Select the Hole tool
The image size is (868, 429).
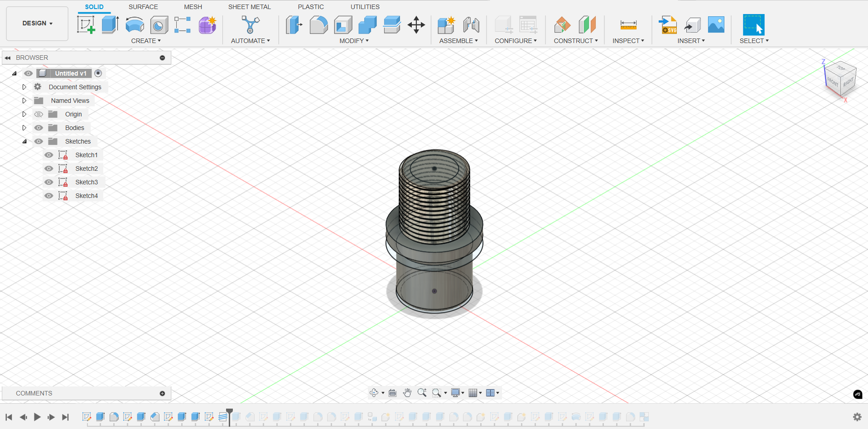159,24
